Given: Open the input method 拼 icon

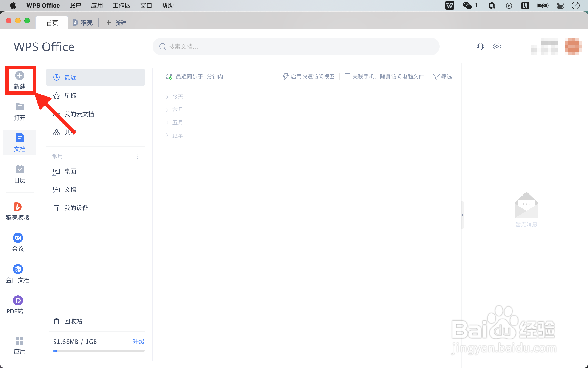Looking at the screenshot, I should point(525,5).
